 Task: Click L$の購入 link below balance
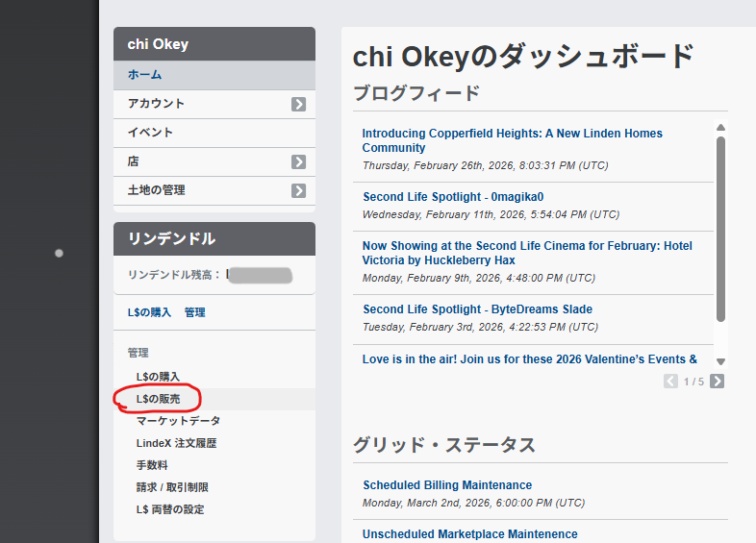[148, 312]
